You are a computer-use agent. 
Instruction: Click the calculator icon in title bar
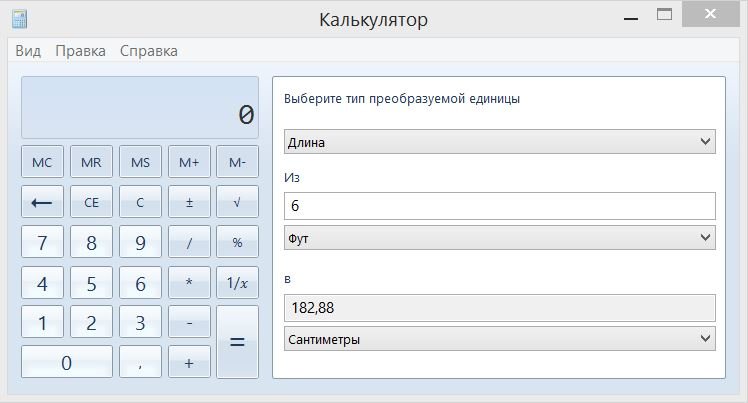(20, 19)
